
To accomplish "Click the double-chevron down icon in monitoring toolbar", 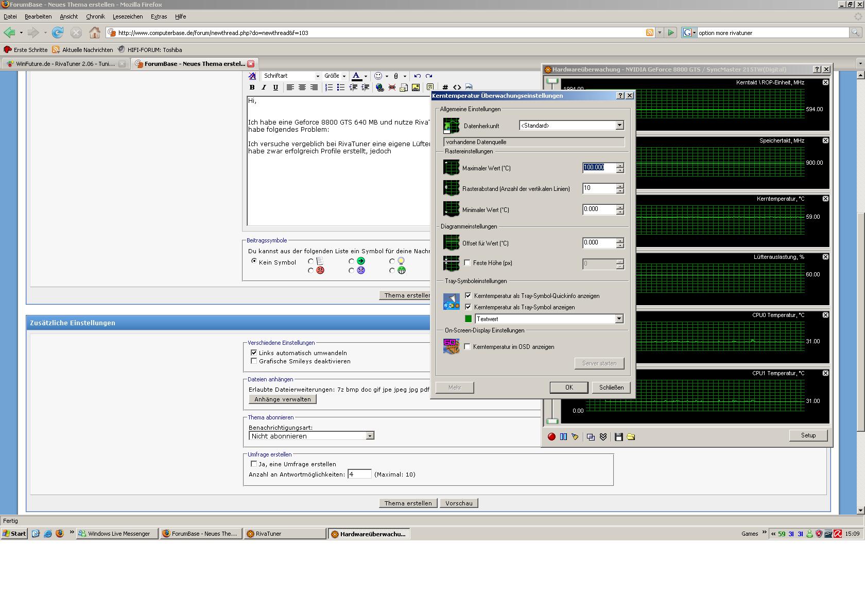I will (603, 437).
